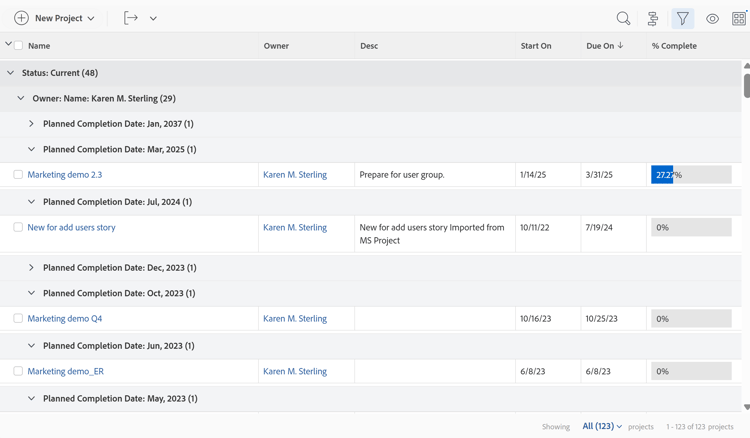Check the Marketing demo 2.3 checkbox
This screenshot has height=438, width=750.
(18, 175)
